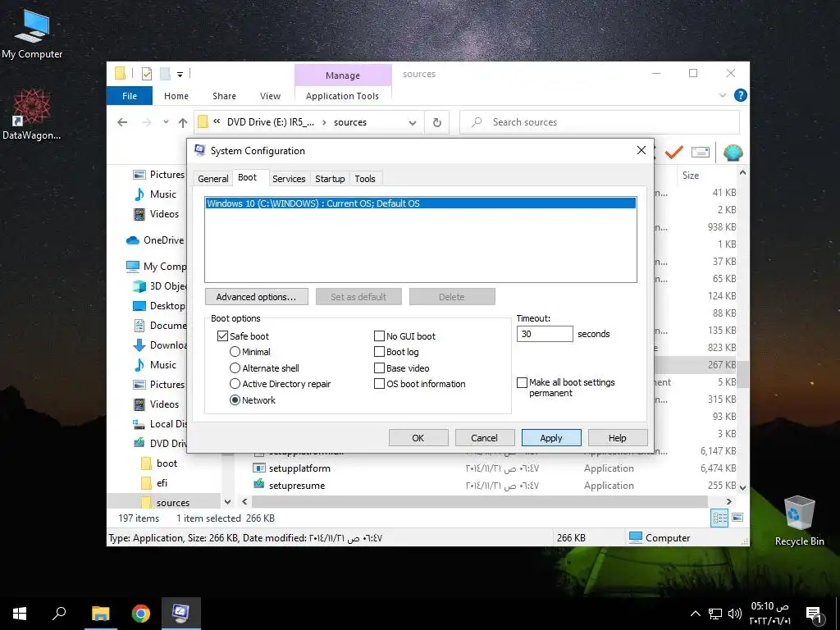Open taskbar search magnifier
Image resolution: width=840 pixels, height=630 pixels.
[59, 614]
